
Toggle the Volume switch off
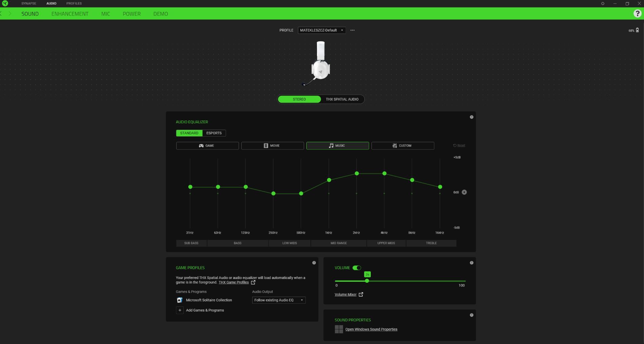tap(357, 268)
